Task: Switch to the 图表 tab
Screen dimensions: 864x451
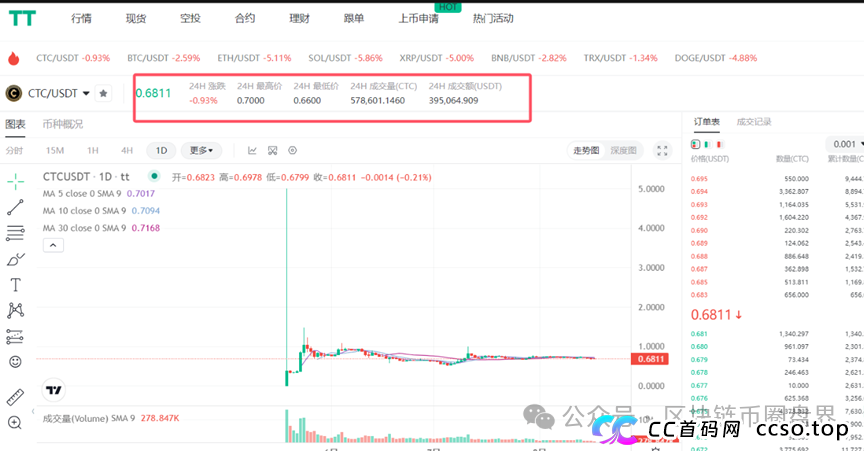Action: [x=15, y=124]
